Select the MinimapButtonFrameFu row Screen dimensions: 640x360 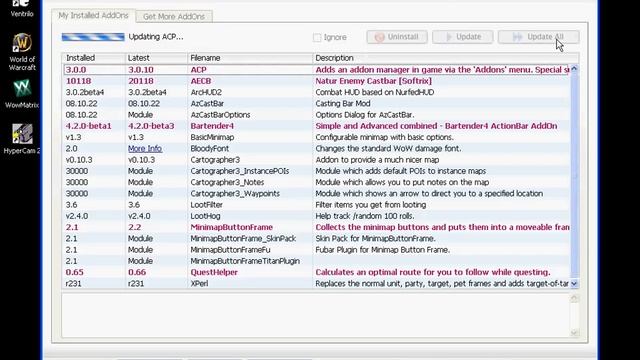coord(316,250)
